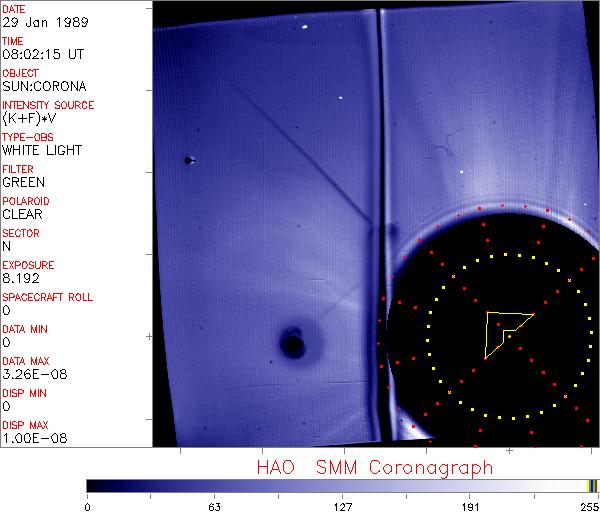This screenshot has width=600, height=512.
Task: Select the (K+F)*V intensity value
Action: [29, 119]
